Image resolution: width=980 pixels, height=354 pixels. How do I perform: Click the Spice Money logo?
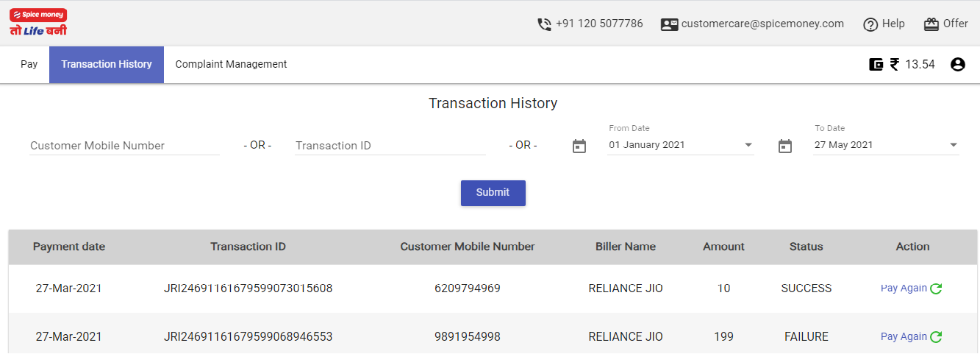coord(38,22)
